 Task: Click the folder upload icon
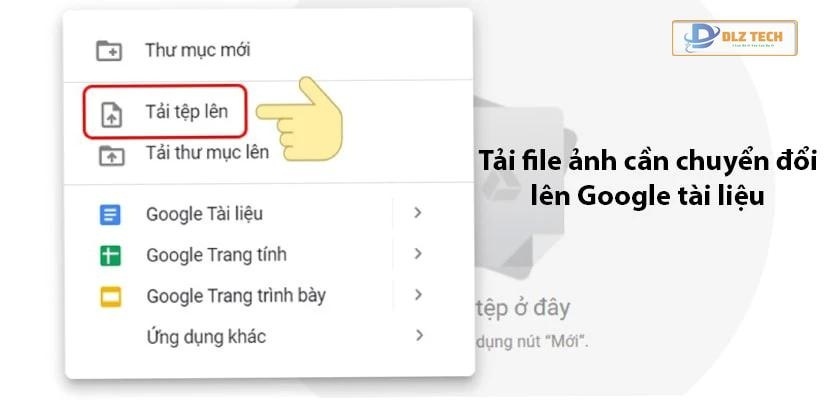pyautogui.click(x=111, y=155)
